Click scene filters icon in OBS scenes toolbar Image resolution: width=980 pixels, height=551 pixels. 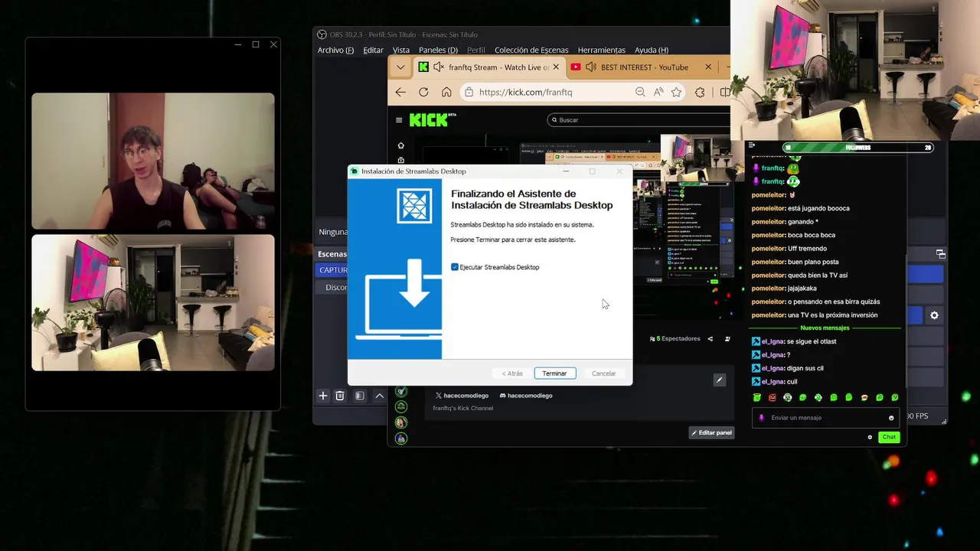click(359, 396)
